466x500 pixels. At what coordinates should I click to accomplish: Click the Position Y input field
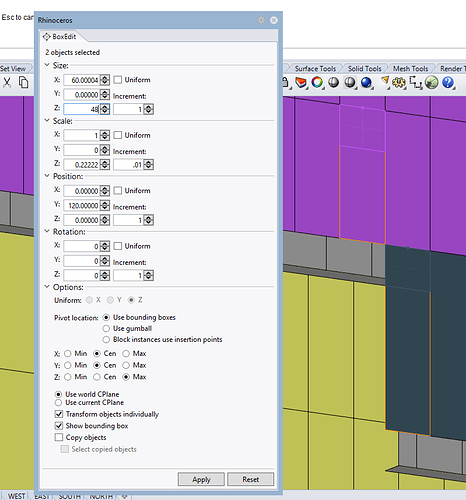coord(82,206)
